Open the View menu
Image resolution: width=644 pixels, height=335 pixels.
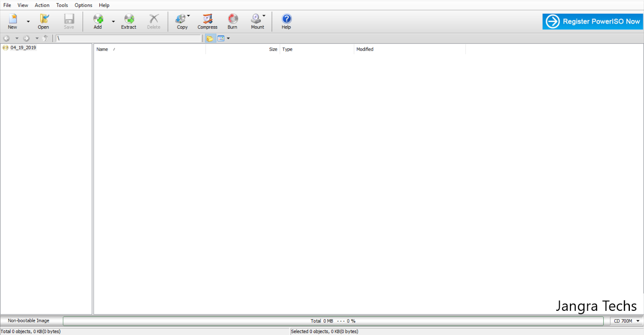coord(23,5)
